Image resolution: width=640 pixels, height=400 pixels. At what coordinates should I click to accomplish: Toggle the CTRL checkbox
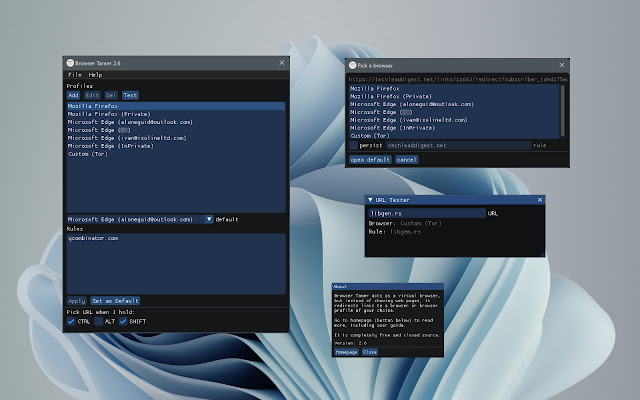click(71, 322)
